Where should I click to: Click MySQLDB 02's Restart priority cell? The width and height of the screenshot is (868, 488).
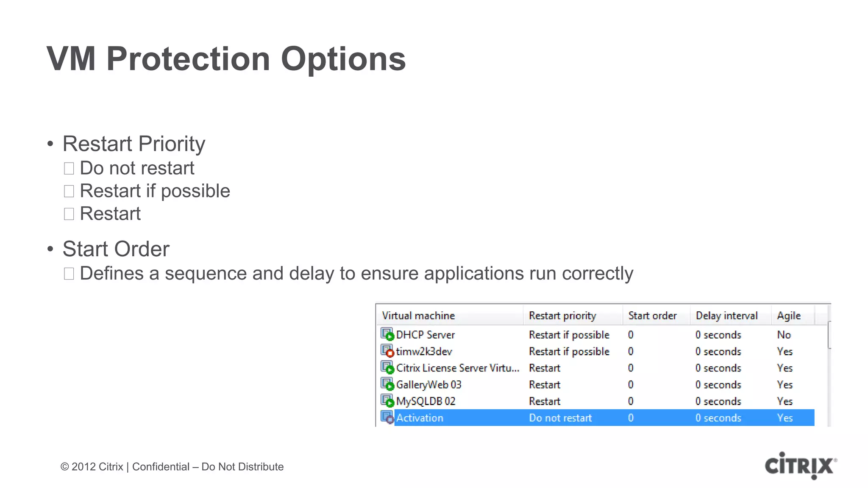(545, 401)
